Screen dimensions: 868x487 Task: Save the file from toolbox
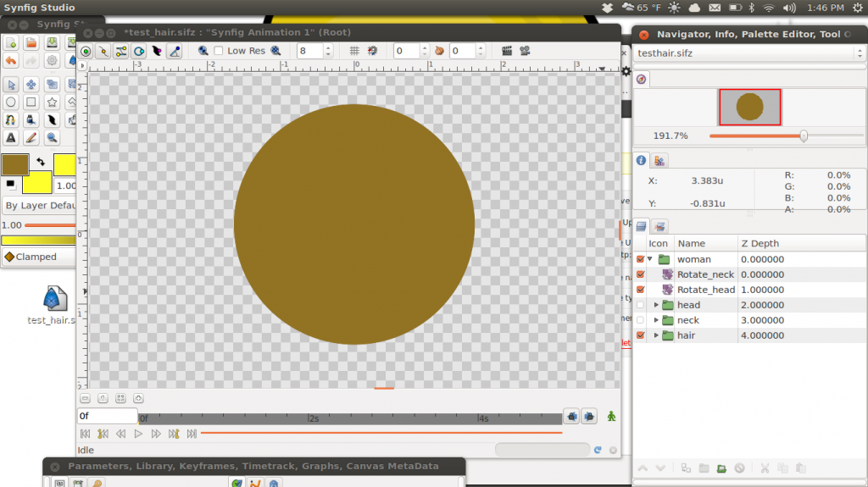[x=52, y=42]
